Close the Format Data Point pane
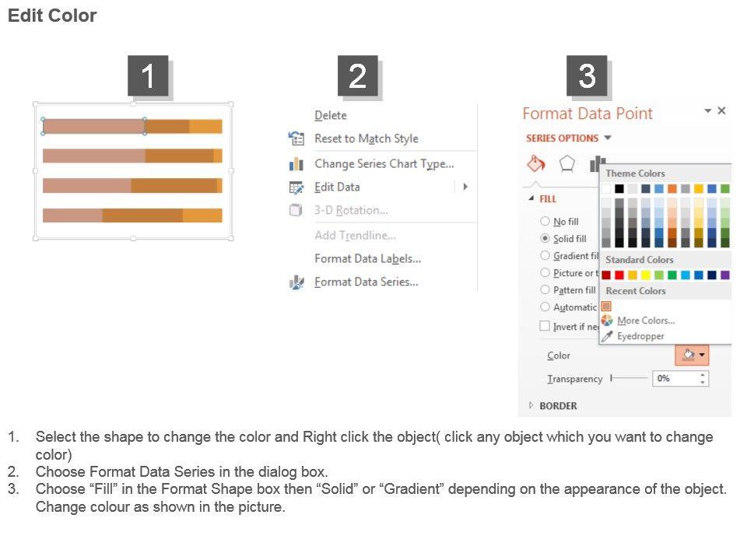Viewport: 747px width, 560px height. [x=721, y=111]
